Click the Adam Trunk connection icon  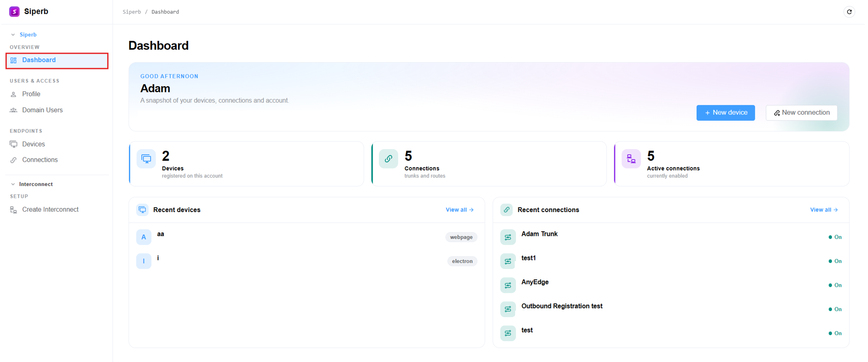pyautogui.click(x=508, y=237)
